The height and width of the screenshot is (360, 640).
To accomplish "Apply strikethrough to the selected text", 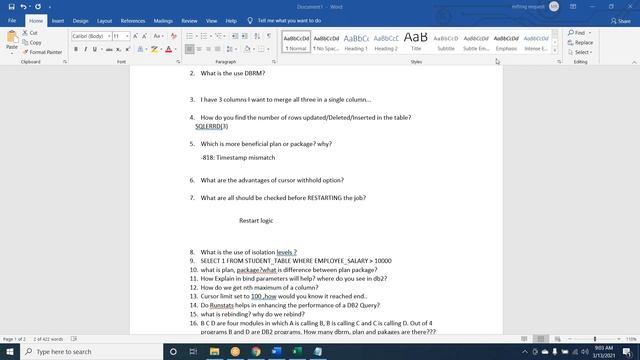I will pyautogui.click(x=109, y=49).
